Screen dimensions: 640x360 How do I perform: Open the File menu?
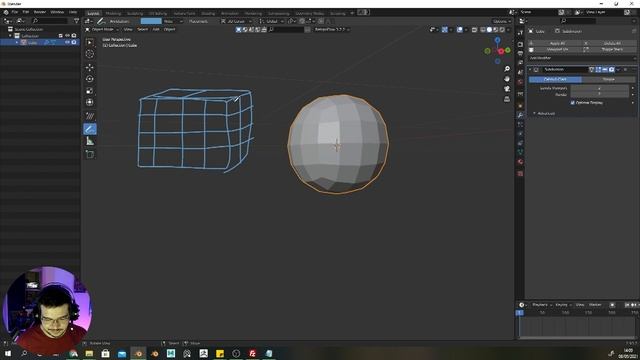[15, 12]
